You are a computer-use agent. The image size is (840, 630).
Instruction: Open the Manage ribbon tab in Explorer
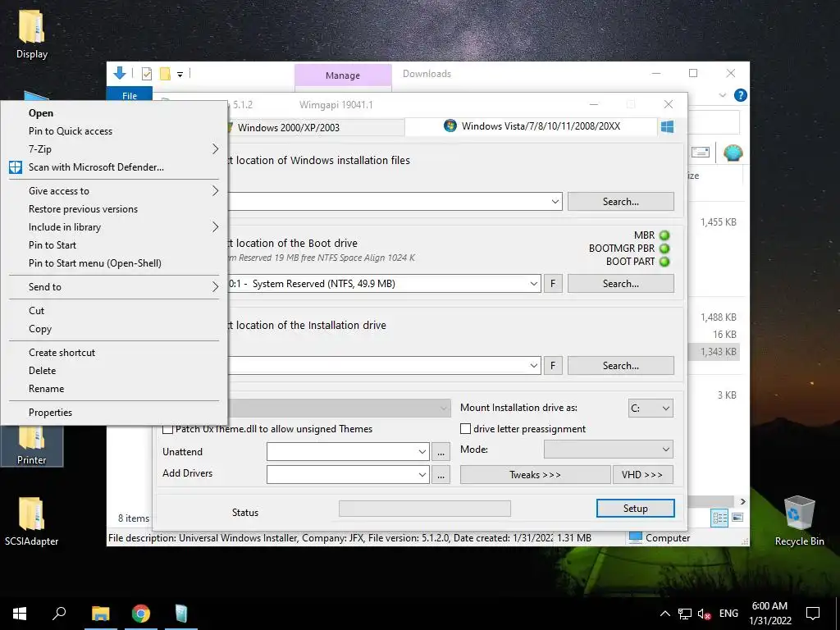point(343,75)
